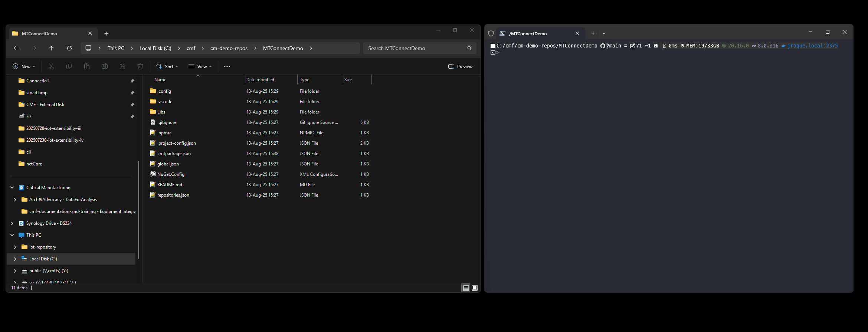
Task: Click the shield icon in terminal title bar
Action: click(x=491, y=33)
